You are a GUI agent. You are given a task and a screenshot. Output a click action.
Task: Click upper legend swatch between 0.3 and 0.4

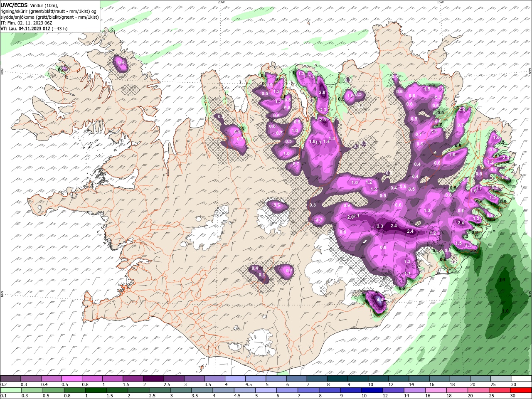(31, 379)
